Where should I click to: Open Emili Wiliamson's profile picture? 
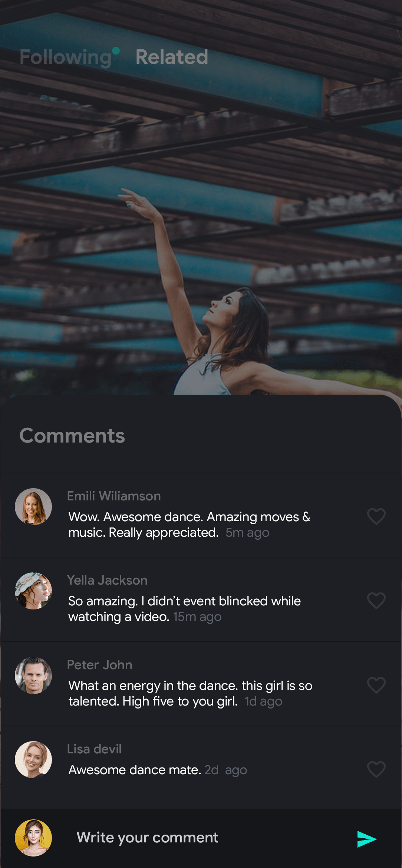(33, 506)
